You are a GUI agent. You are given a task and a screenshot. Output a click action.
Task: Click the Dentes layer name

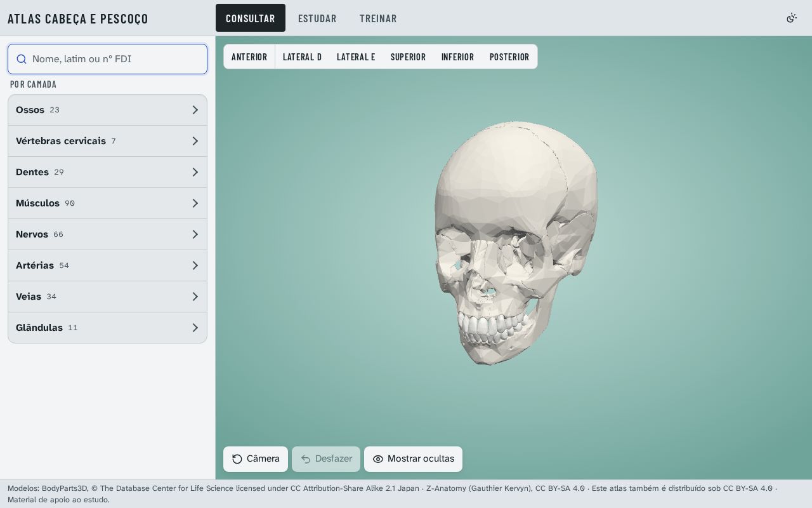click(x=32, y=172)
